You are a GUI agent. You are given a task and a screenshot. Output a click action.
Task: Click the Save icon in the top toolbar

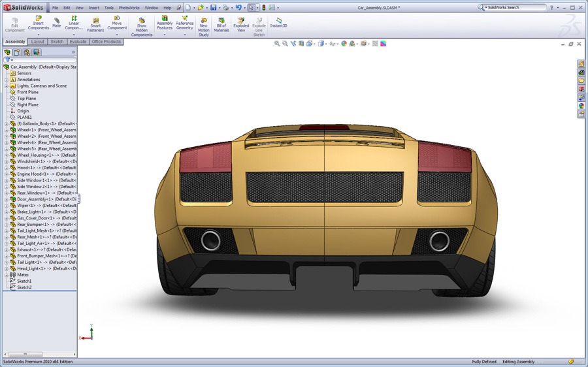coord(213,8)
